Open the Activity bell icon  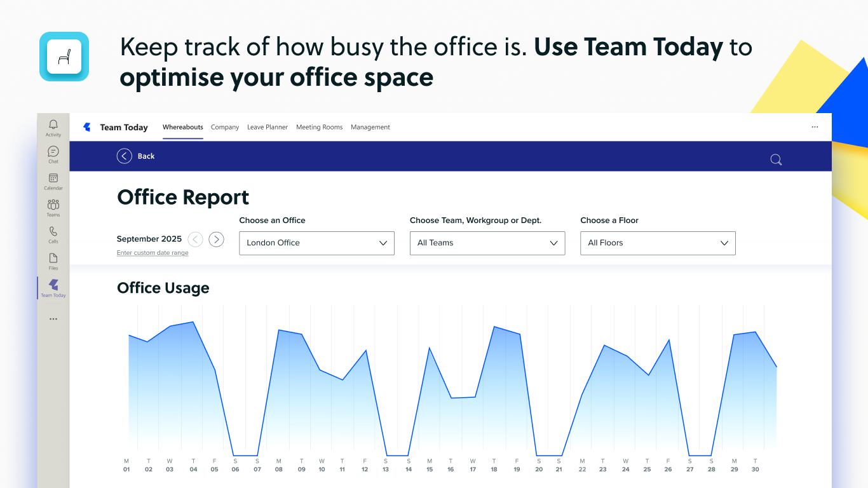(x=53, y=125)
